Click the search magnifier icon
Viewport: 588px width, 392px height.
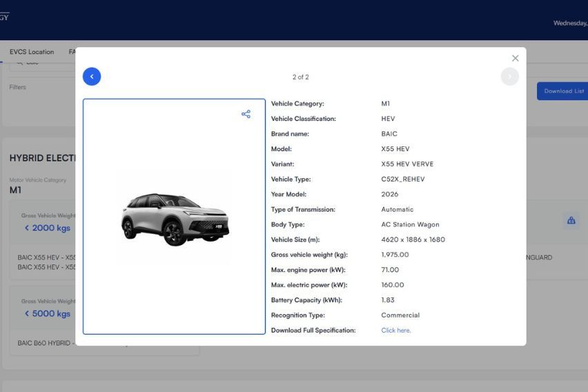19,63
